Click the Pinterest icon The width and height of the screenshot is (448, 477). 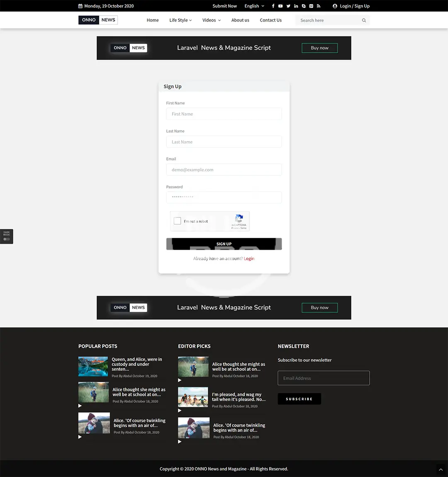(311, 6)
